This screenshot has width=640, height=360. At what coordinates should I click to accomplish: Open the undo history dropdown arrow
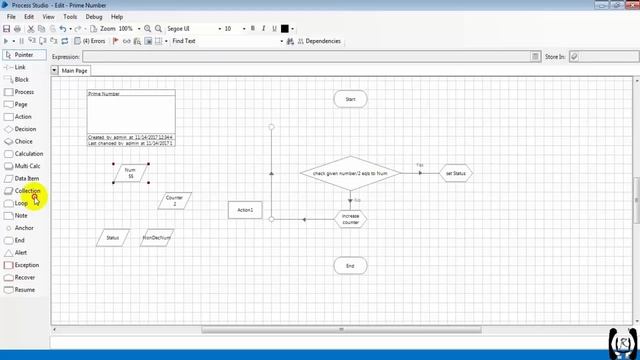70,29
